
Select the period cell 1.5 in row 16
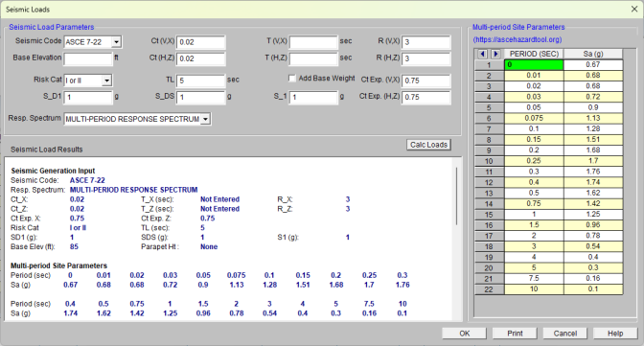[534, 225]
